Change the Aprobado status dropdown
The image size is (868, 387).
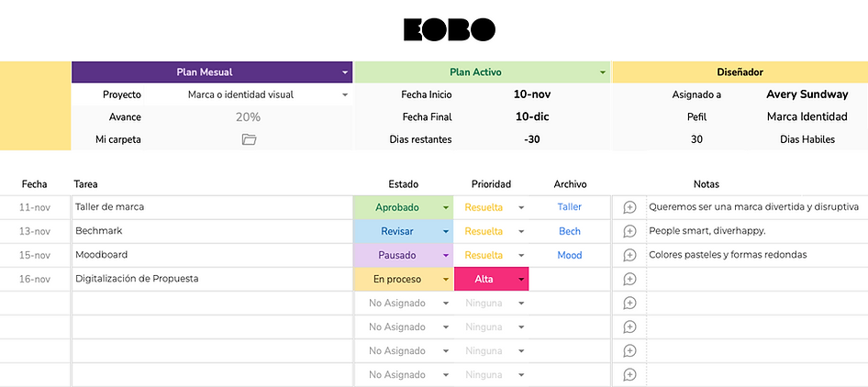coord(446,207)
